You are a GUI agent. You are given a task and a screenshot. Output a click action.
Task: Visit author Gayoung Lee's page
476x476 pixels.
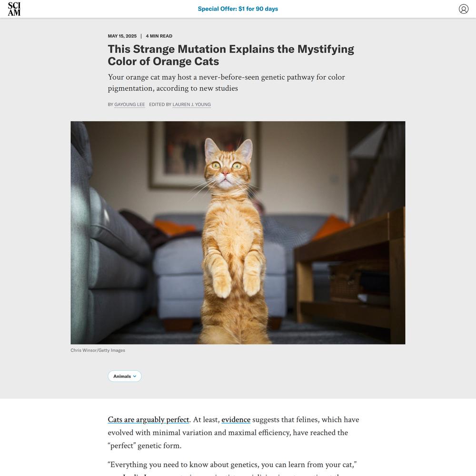click(129, 104)
